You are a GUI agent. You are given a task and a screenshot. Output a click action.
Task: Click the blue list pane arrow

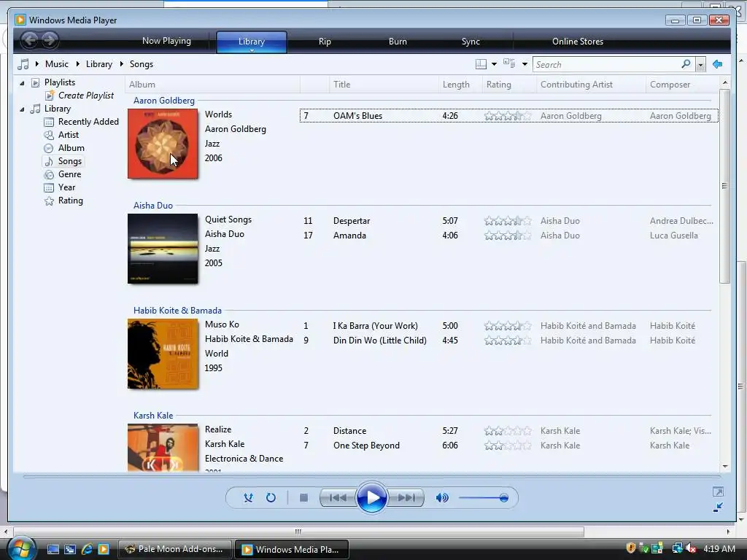(x=718, y=64)
